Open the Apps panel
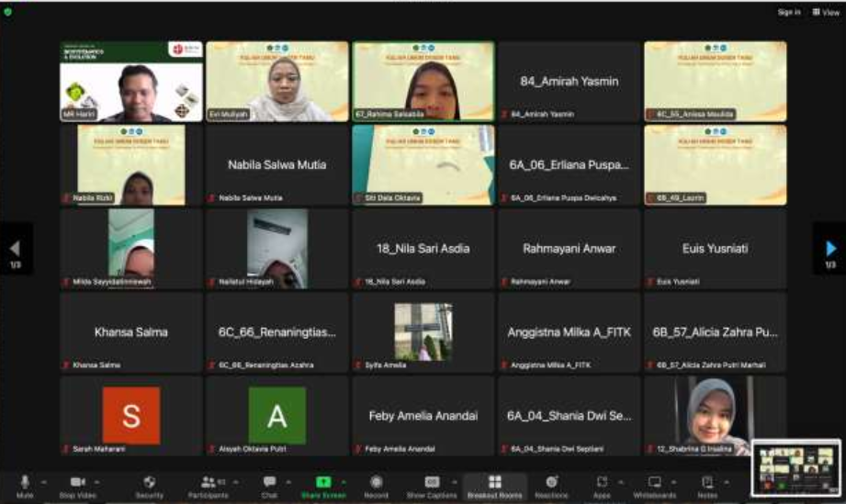Image resolution: width=846 pixels, height=504 pixels. [602, 484]
